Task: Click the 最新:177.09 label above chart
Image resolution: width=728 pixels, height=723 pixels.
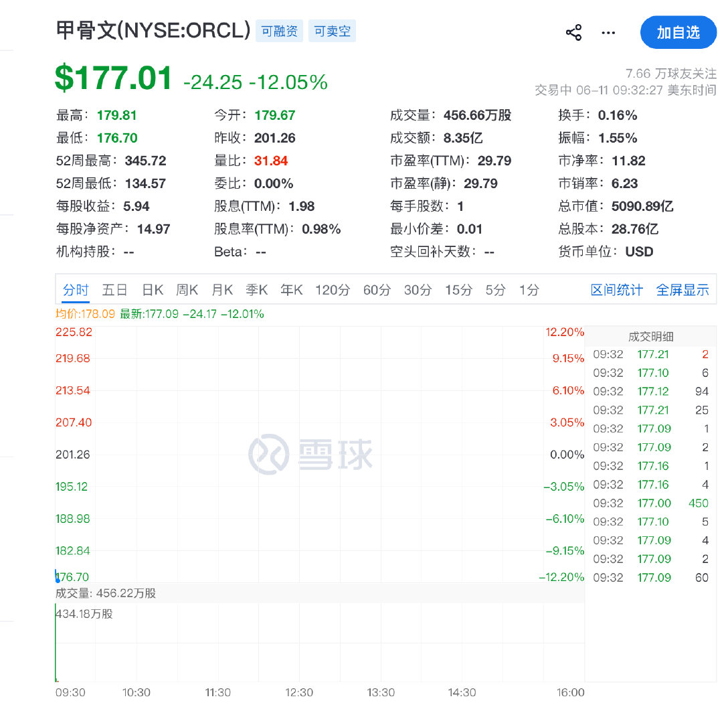Action: 149,314
